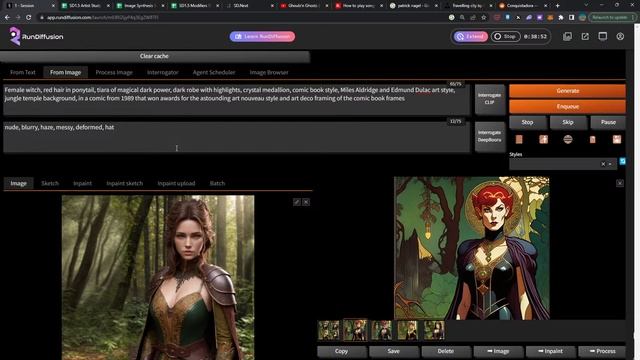Select the Image sub-tab

point(18,183)
